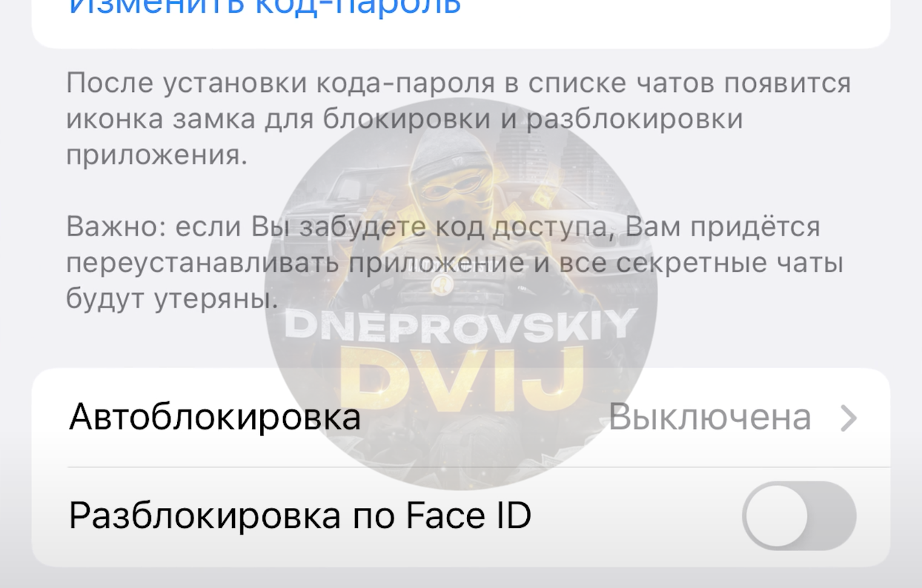922x588 pixels.
Task: Open the Автоблокировка setting row label
Action: (x=215, y=418)
